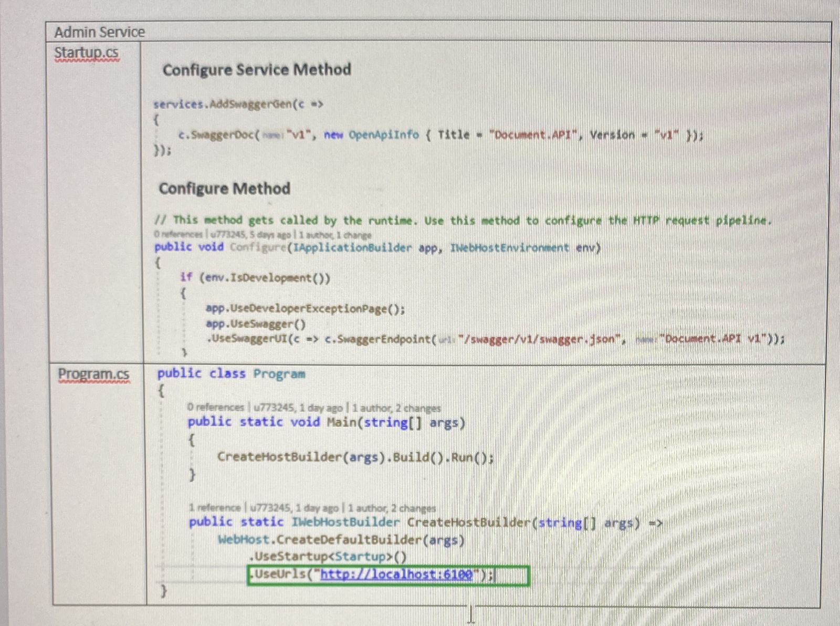Select the Configure Method heading
The image size is (840, 626).
pyautogui.click(x=225, y=189)
